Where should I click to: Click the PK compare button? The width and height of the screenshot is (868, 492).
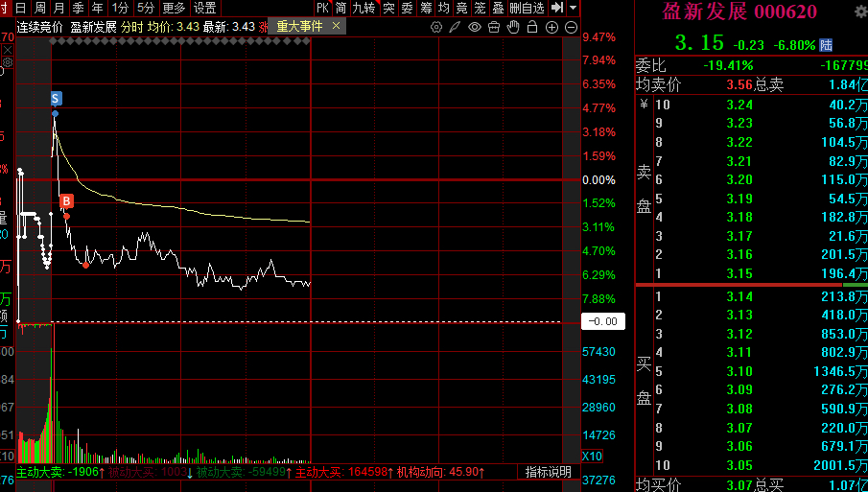click(x=322, y=8)
